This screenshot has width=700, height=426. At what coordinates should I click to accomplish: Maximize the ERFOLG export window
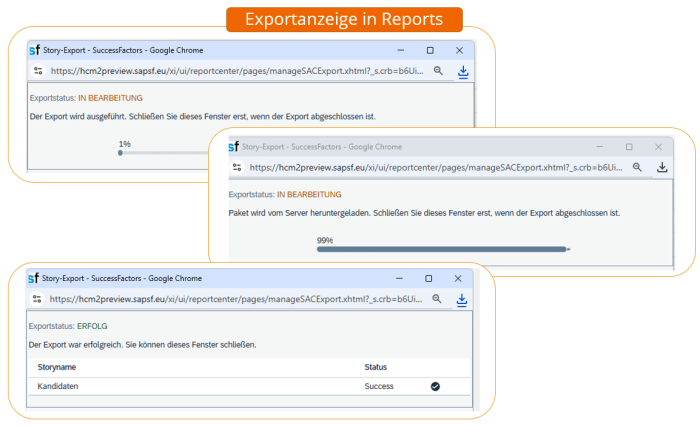click(x=429, y=279)
